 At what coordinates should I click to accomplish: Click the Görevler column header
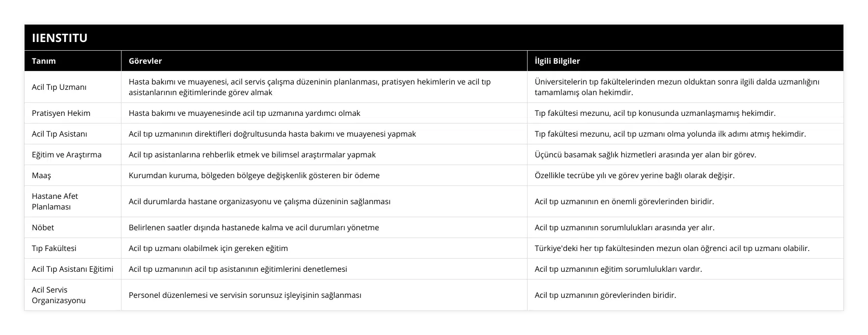point(145,61)
